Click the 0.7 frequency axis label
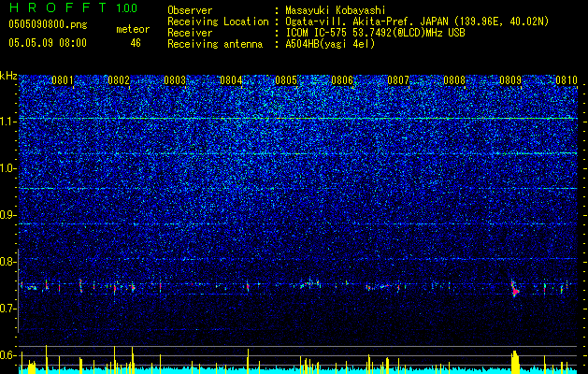 click(x=7, y=309)
